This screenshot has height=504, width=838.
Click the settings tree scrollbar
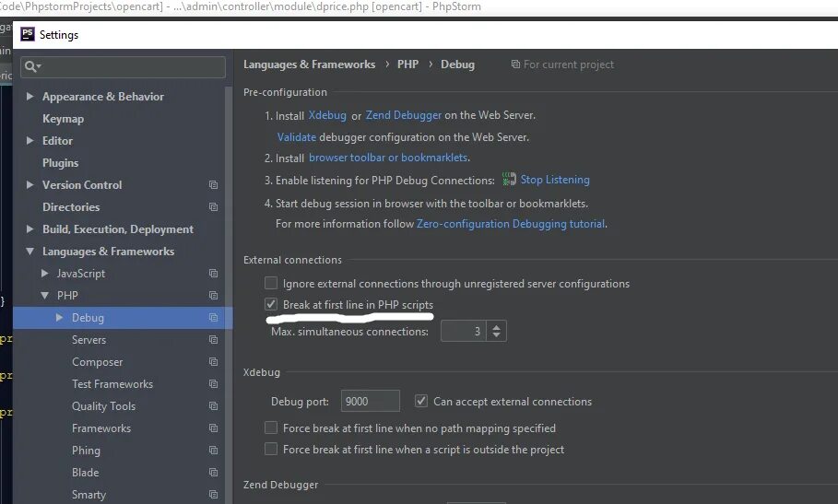tap(229, 294)
